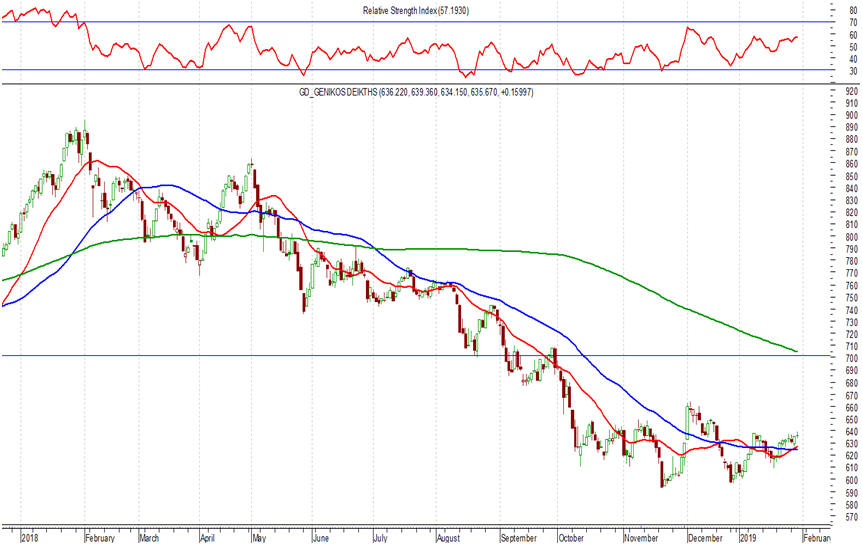Screen dimensions: 862x545
Task: Select the August month label
Action: coord(448,538)
